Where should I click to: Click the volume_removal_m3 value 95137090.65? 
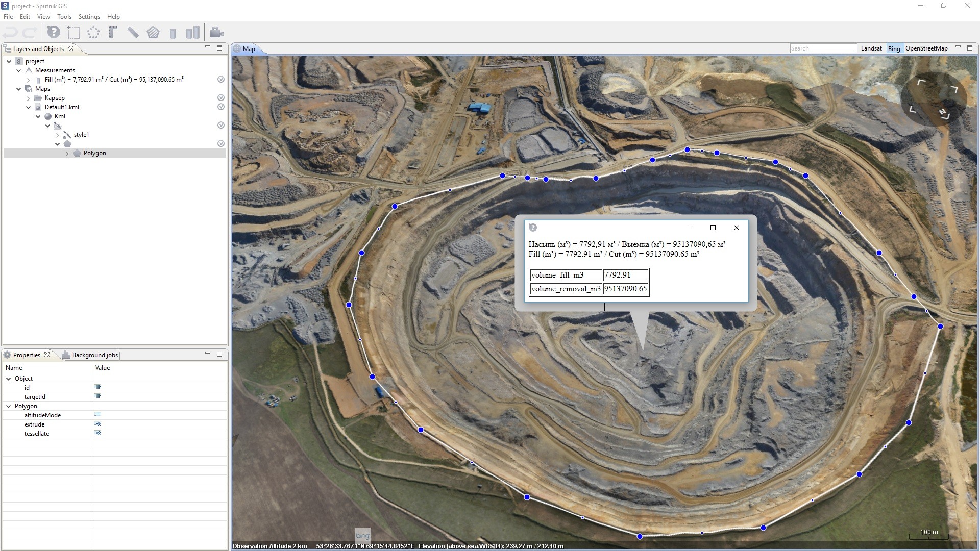tap(625, 289)
